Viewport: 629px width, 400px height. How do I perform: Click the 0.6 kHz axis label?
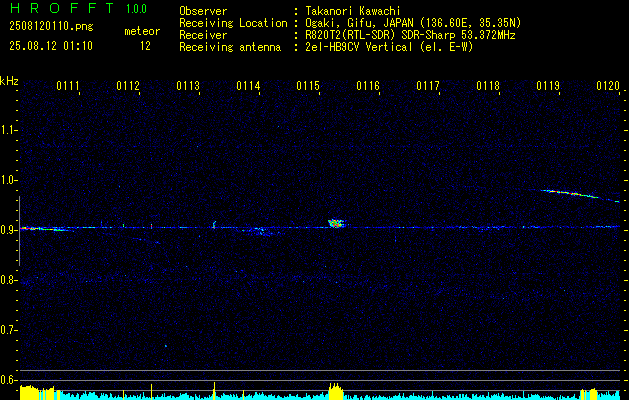coord(8,380)
